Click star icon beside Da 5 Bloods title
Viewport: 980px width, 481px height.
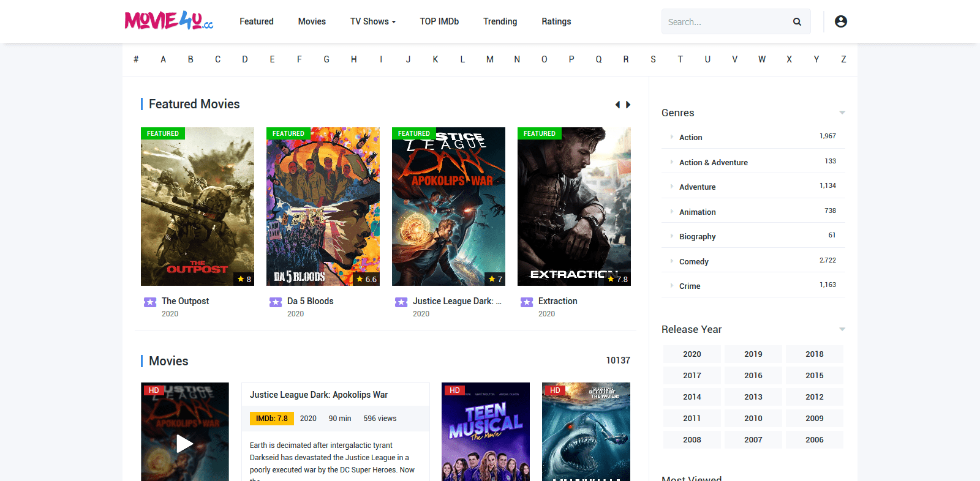tap(276, 302)
